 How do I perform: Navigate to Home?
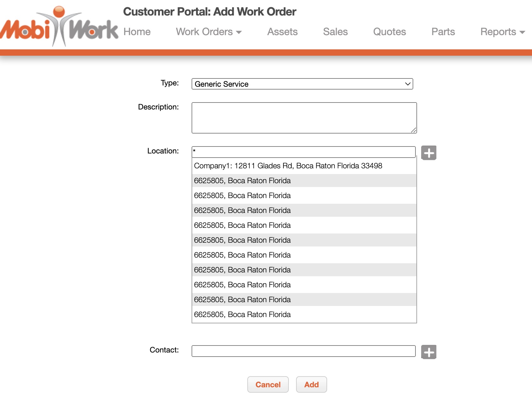click(136, 32)
